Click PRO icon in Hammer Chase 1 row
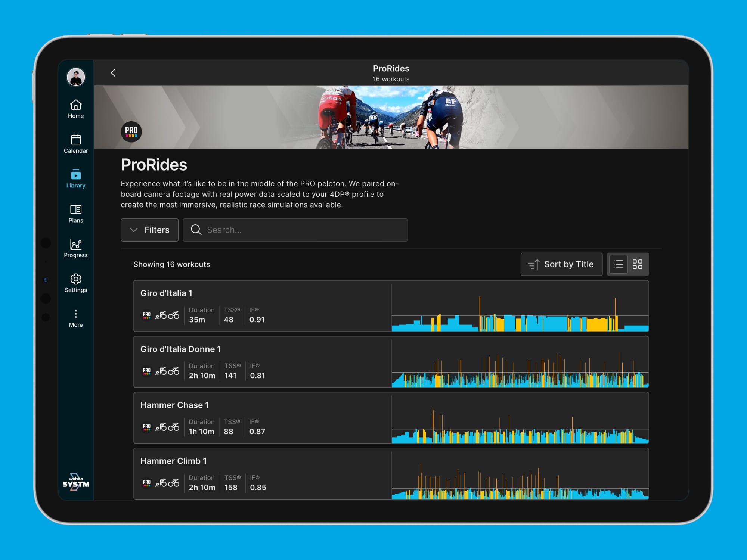Viewport: 747px width, 560px height. coord(147,427)
